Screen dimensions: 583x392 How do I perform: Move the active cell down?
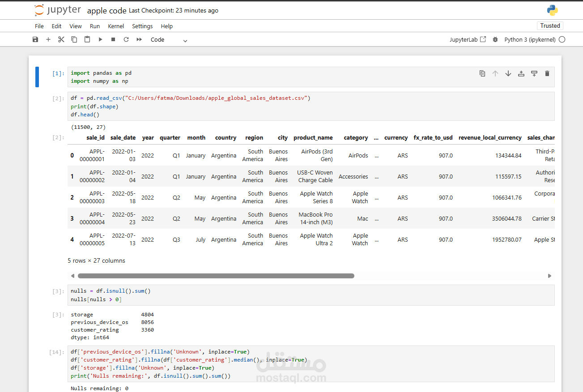pyautogui.click(x=508, y=73)
